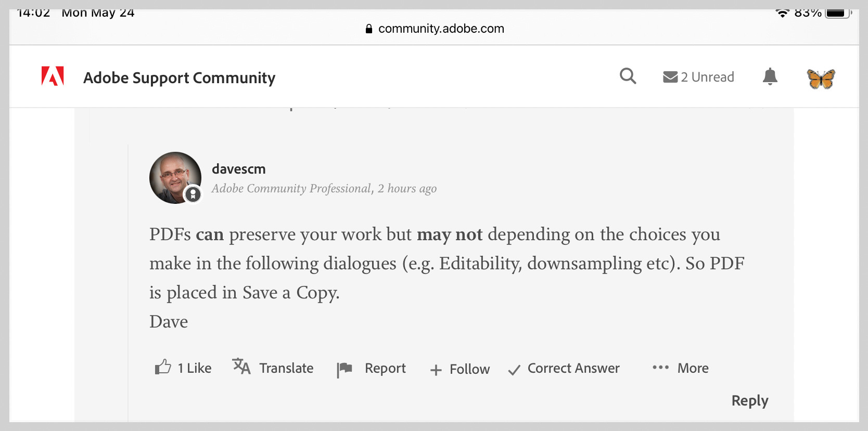Reply to davescm's post

[749, 400]
